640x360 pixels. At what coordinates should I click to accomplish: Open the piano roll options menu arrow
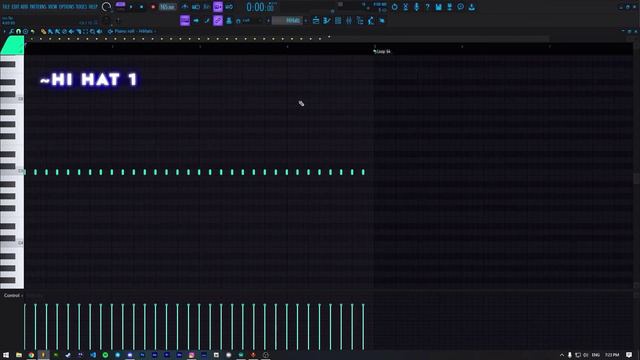(4, 31)
